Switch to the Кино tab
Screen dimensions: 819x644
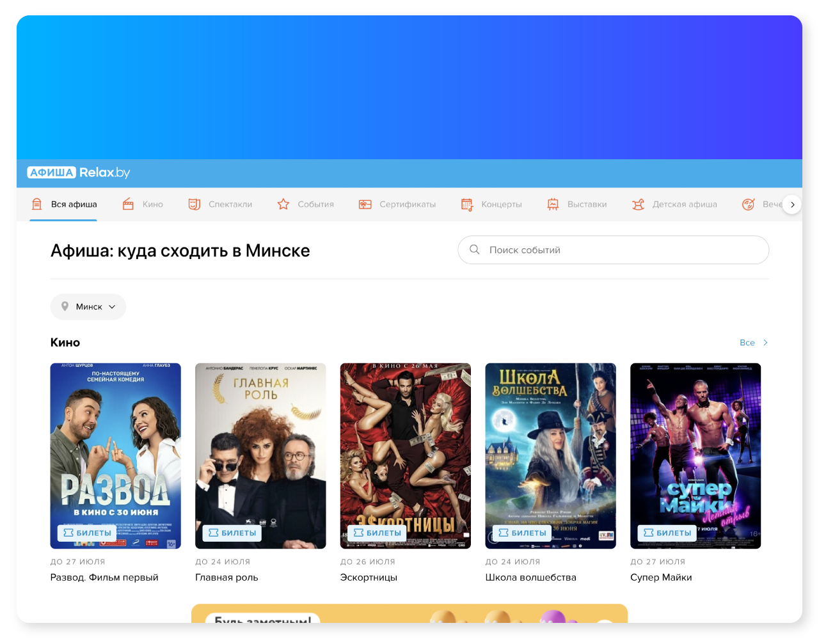[x=142, y=205]
